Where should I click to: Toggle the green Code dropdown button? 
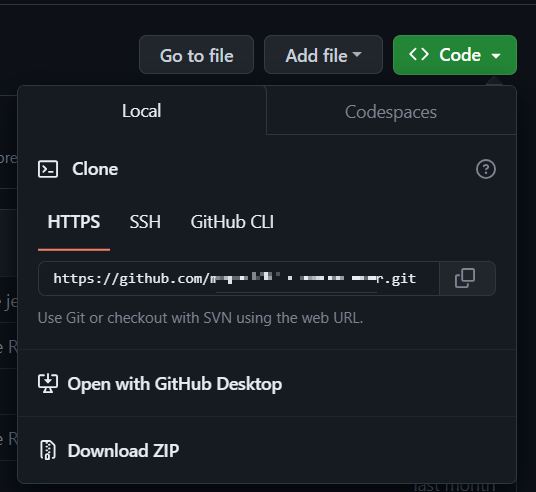(455, 55)
